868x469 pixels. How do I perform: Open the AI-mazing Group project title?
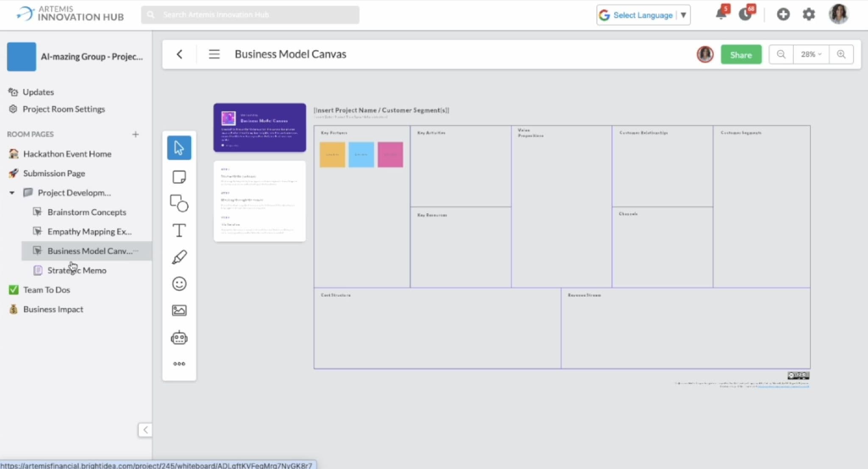point(92,57)
